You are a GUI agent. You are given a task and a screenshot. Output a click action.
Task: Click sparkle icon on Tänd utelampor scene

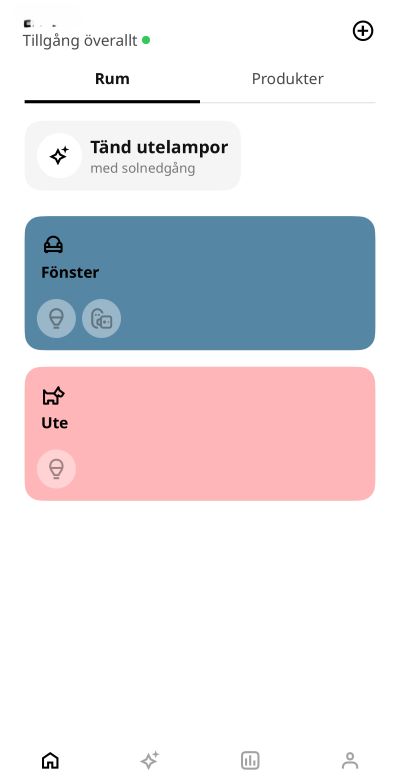pyautogui.click(x=59, y=156)
